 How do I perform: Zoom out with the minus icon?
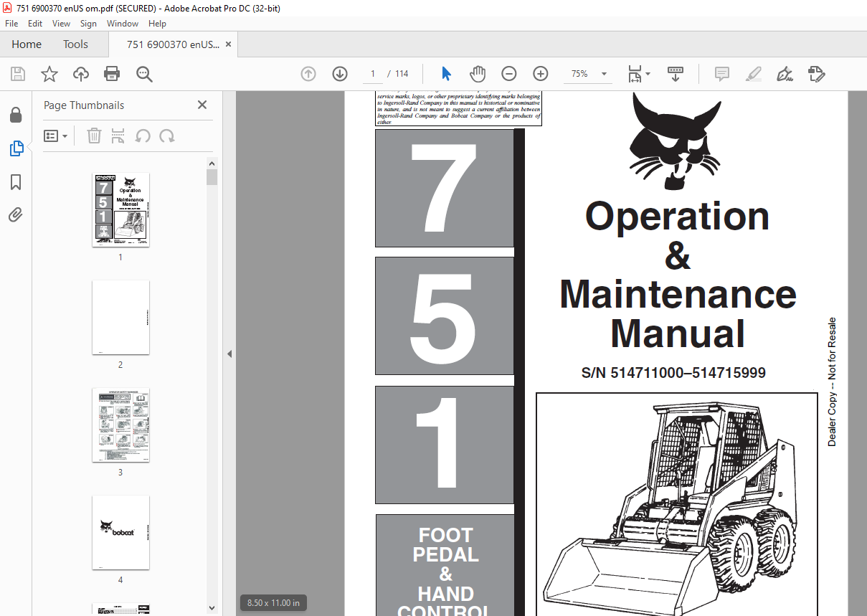508,74
